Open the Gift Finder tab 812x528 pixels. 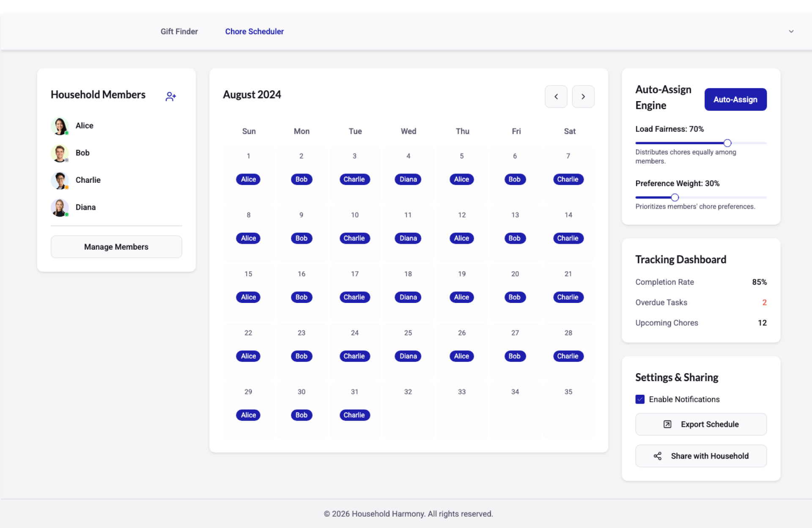[x=179, y=32]
